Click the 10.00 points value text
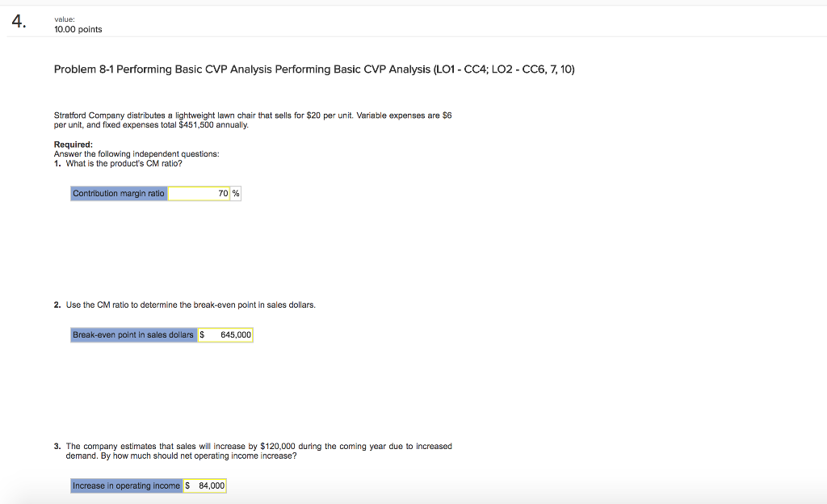This screenshot has height=504, width=827. (x=77, y=29)
